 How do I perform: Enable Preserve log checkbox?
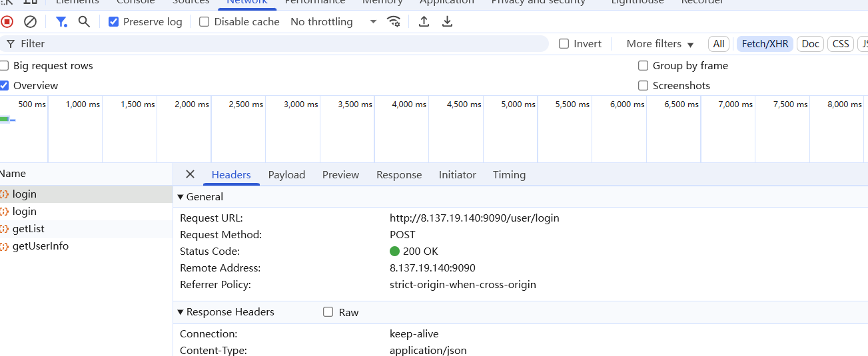pyautogui.click(x=113, y=21)
